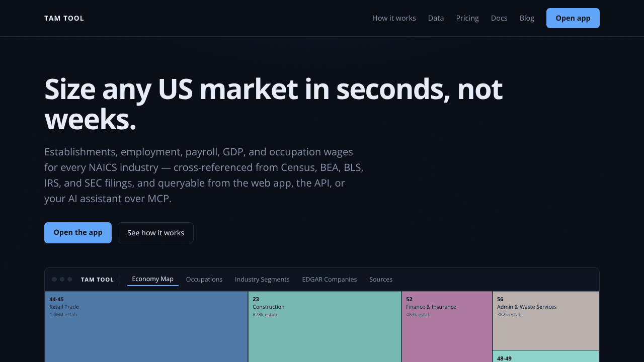
Task: Visit the Blog nav link
Action: (527, 18)
